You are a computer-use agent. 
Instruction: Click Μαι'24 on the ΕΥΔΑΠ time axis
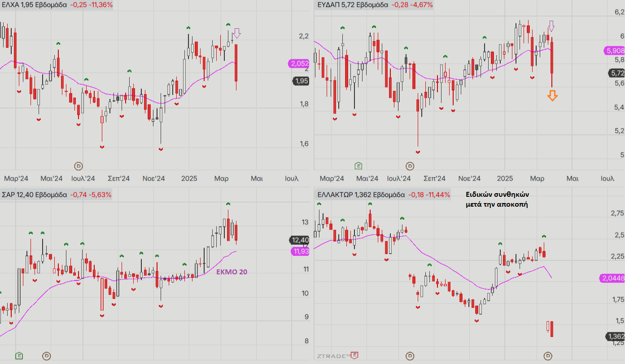pyautogui.click(x=367, y=178)
